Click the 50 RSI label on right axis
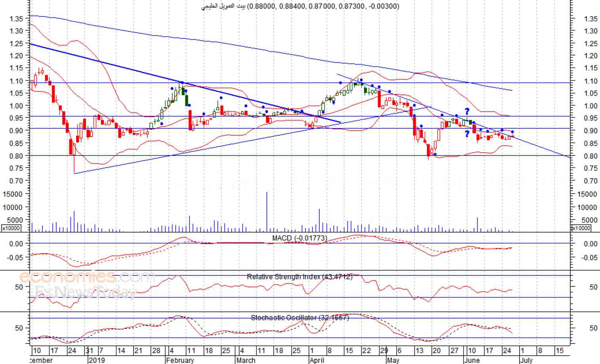Screen dimensions: 600x364 click(593, 287)
